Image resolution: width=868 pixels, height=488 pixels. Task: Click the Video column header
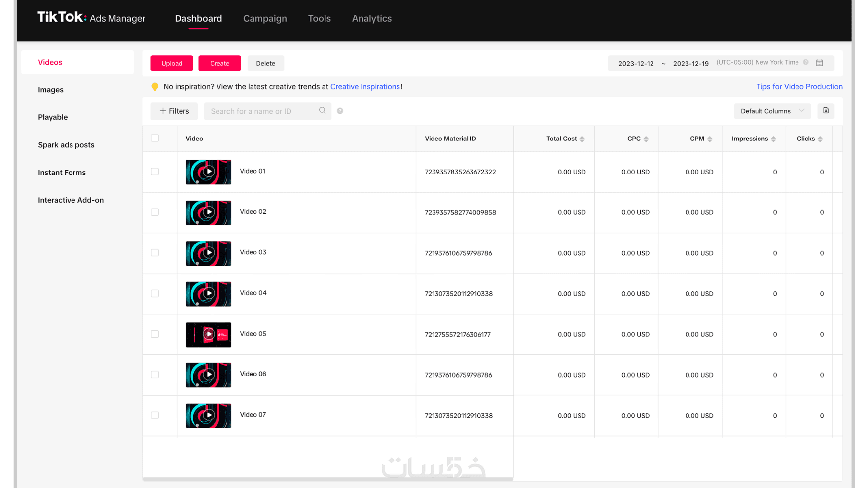click(194, 139)
